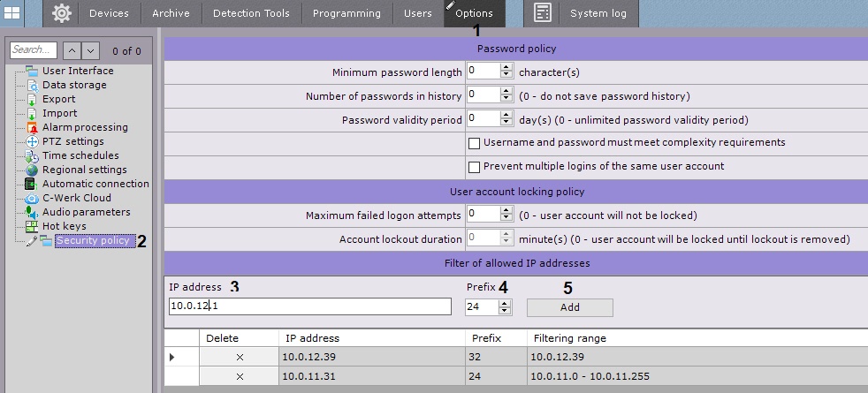Delete the 10.0.12.39 IP address row

[240, 356]
